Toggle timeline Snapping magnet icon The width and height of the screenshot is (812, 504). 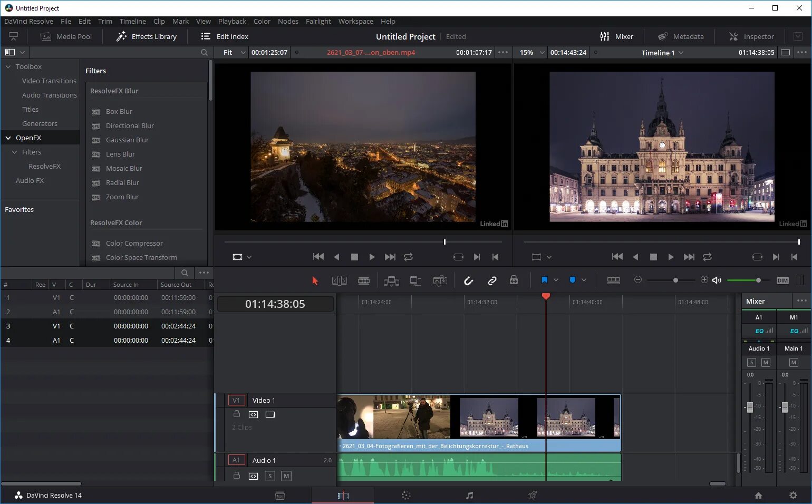coord(468,280)
